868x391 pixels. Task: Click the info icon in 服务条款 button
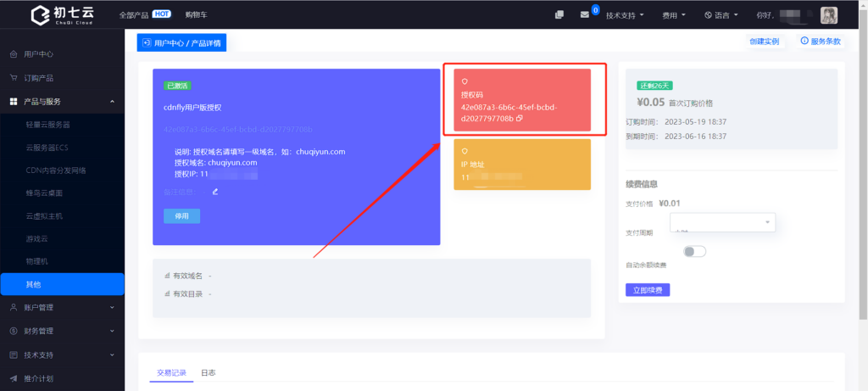point(804,41)
